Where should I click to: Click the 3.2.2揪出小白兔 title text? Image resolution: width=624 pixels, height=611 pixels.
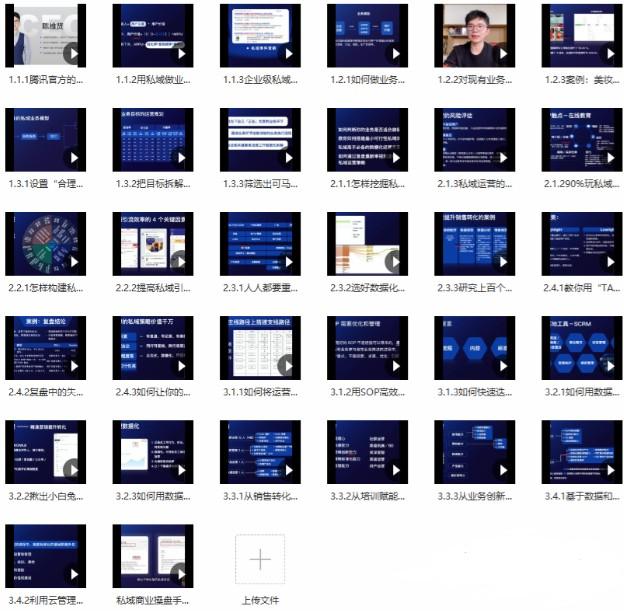[45, 496]
